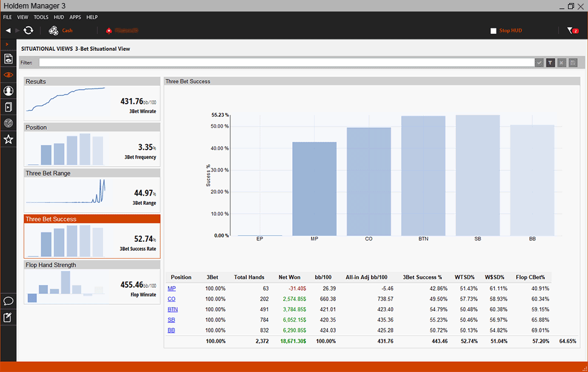Image resolution: width=588 pixels, height=372 pixels.
Task: Open the speech bubble chat icon
Action: [8, 301]
